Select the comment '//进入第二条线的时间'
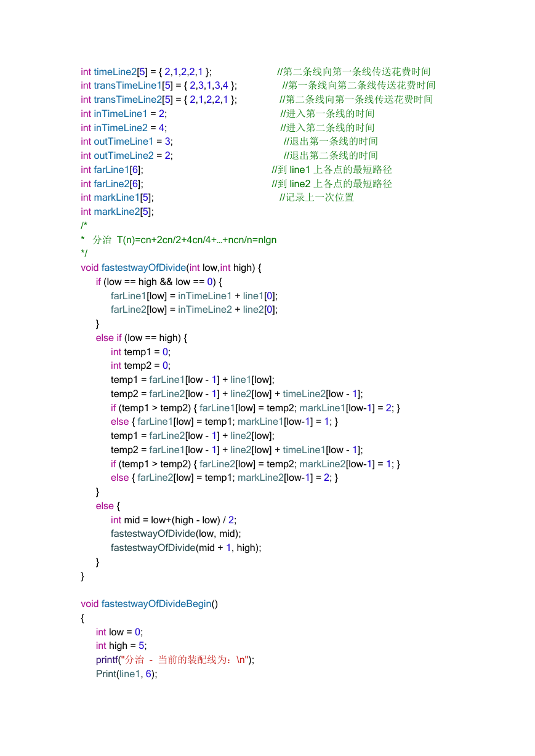The height and width of the screenshot is (756, 535). pyautogui.click(x=327, y=128)
